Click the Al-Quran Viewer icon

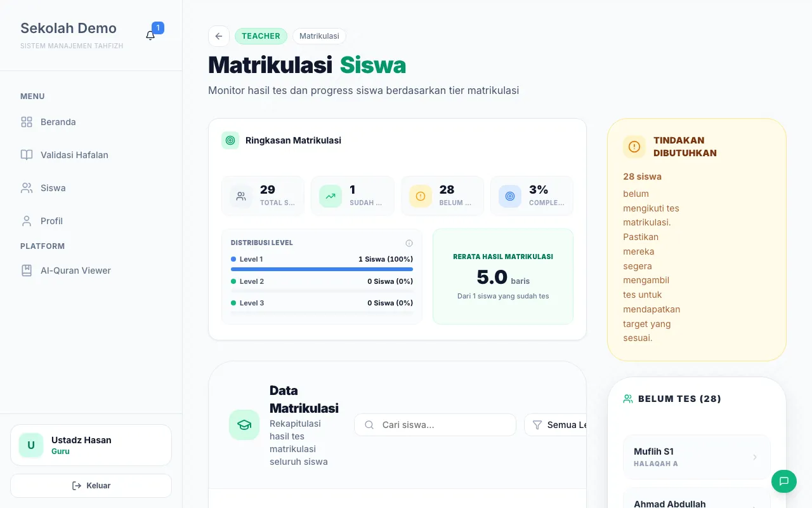point(27,271)
